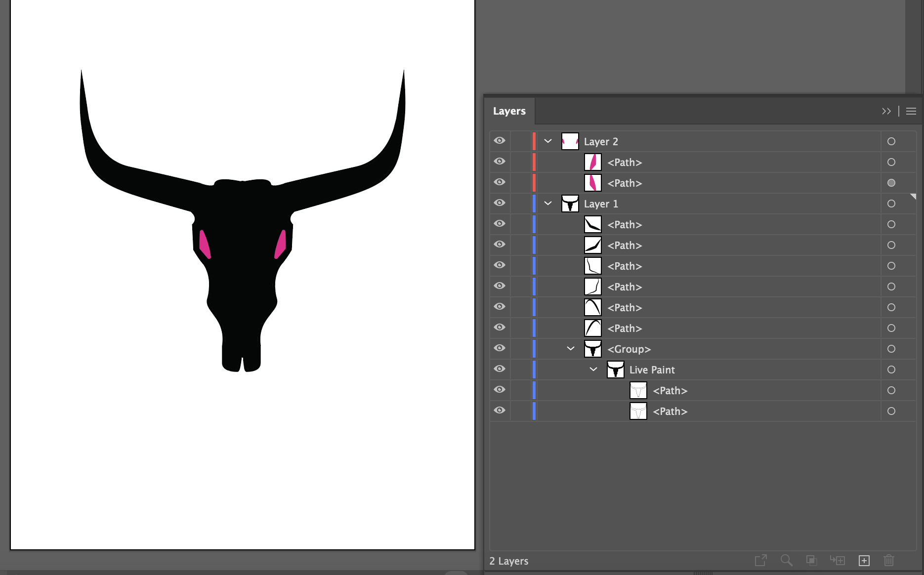The height and width of the screenshot is (575, 924).
Task: Hide the topmost Path in Layer 2
Action: pyautogui.click(x=500, y=162)
